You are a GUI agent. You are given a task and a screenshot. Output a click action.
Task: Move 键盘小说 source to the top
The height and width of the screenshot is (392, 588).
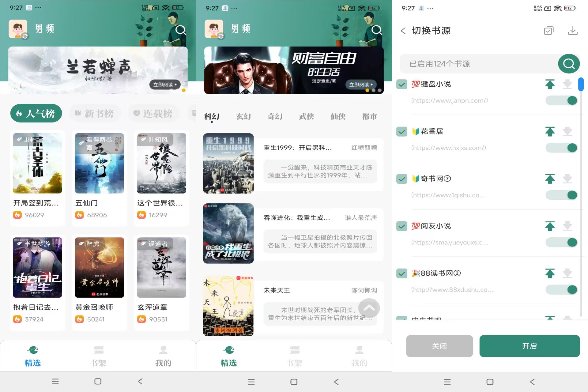550,84
